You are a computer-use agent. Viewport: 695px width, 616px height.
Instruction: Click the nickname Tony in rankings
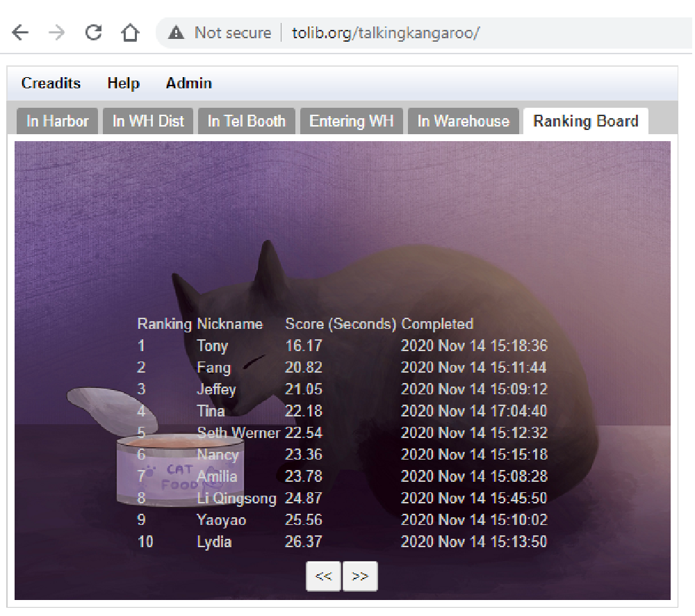212,346
